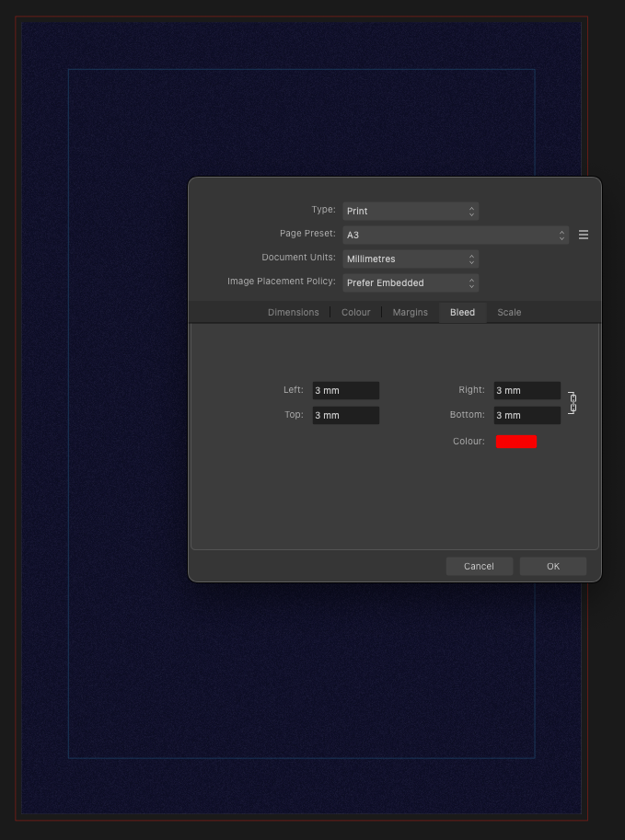Image resolution: width=625 pixels, height=840 pixels.
Task: Open the Margins tab
Action: coord(410,312)
